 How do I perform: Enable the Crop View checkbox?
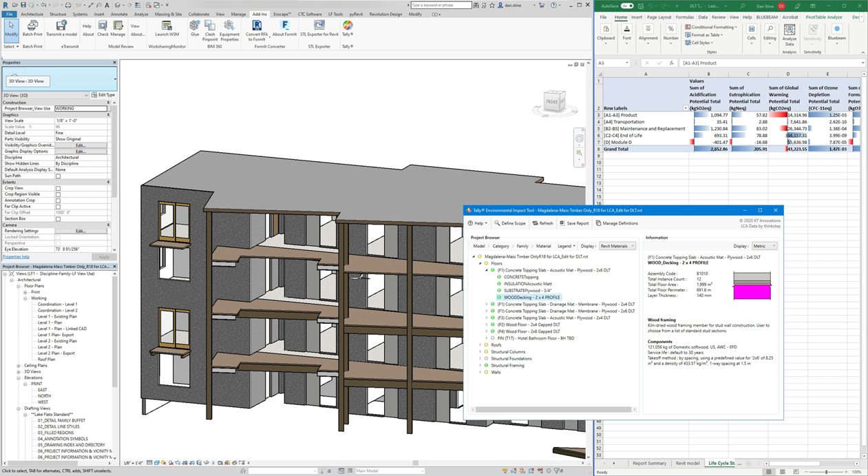(x=58, y=187)
